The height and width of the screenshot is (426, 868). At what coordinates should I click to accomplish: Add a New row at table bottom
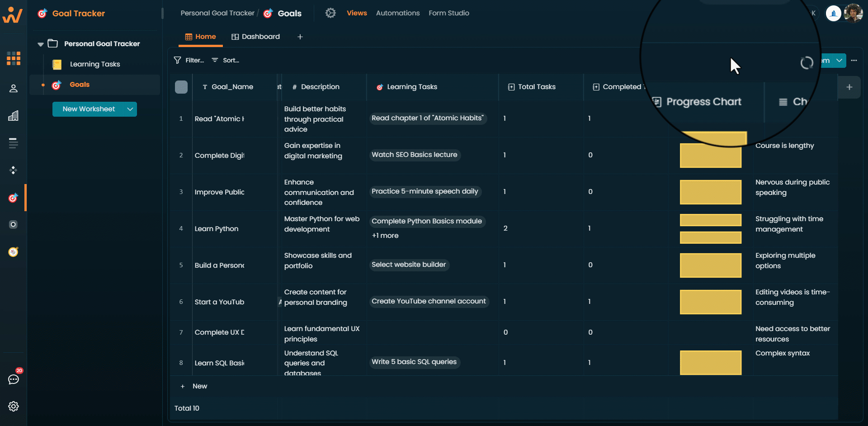[194, 386]
